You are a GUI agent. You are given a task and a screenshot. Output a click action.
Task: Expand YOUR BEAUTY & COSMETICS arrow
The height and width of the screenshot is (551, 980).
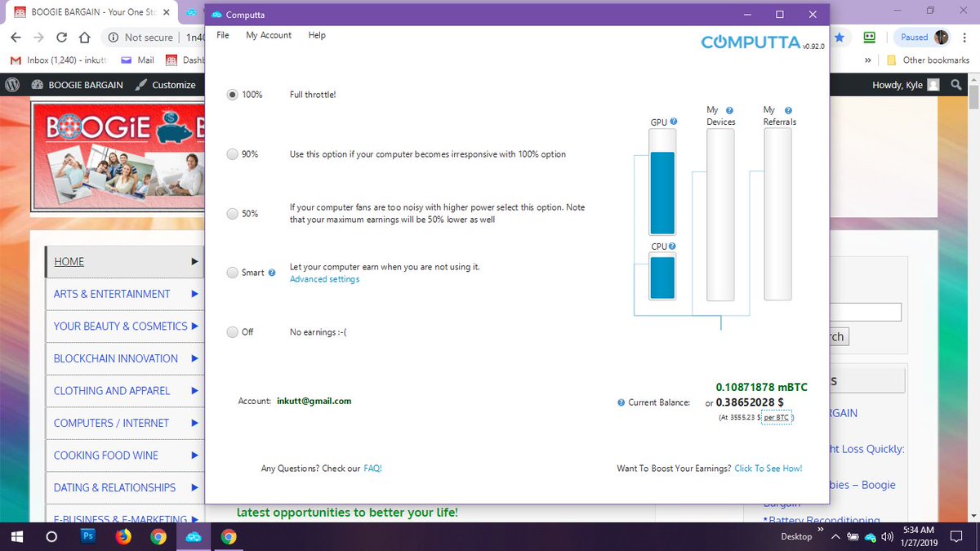194,326
